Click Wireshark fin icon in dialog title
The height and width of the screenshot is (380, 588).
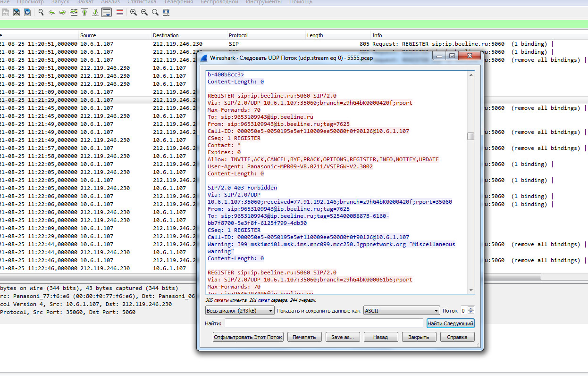click(204, 58)
